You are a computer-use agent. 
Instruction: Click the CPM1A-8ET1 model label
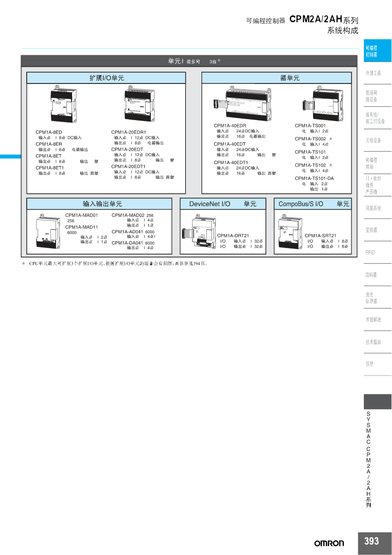[x=50, y=168]
